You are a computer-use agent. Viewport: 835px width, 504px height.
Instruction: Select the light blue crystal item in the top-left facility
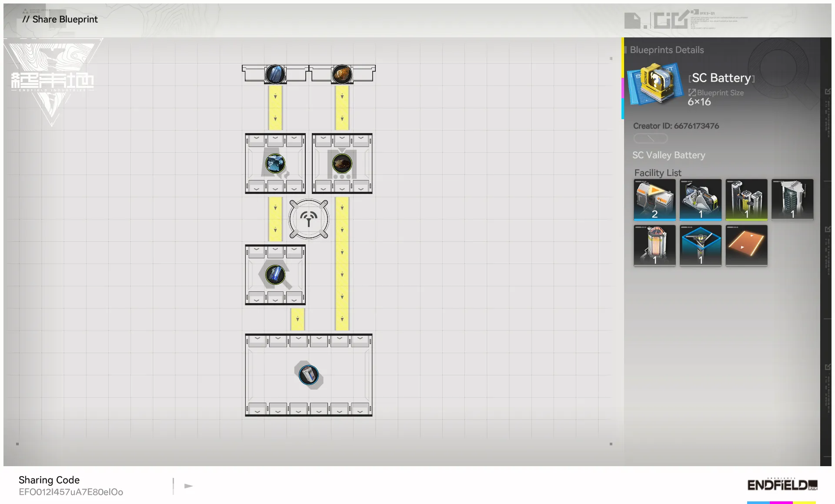point(275,164)
